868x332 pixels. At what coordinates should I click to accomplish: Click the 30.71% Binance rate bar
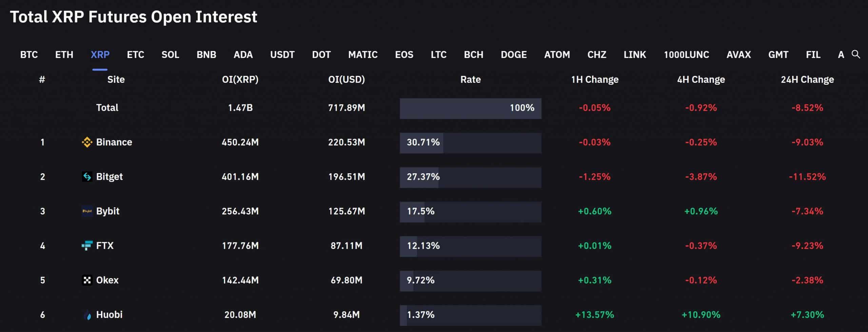pos(470,143)
